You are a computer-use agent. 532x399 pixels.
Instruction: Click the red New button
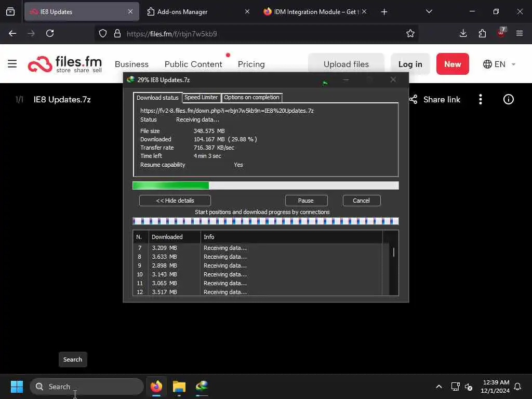[453, 64]
